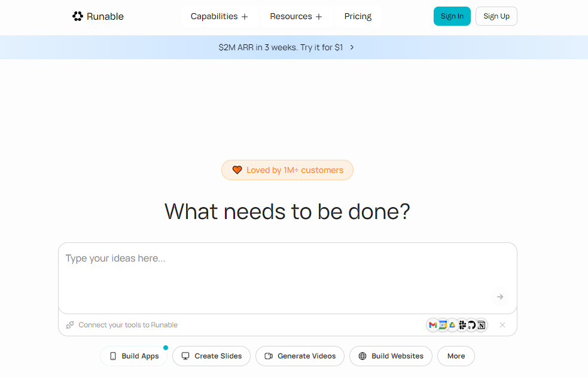Click the Slack integration icon
The width and height of the screenshot is (588, 377).
[x=462, y=325]
